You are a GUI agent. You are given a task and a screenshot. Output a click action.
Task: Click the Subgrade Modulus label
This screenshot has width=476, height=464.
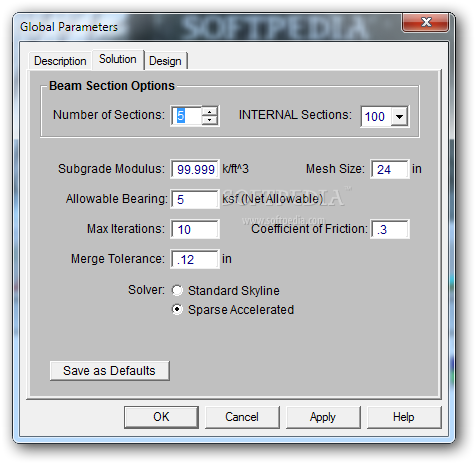click(111, 169)
